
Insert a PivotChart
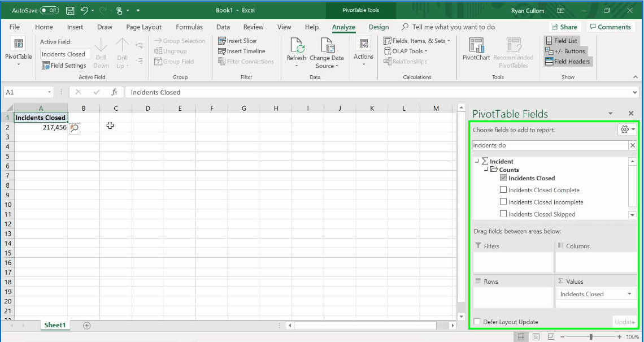click(x=476, y=49)
